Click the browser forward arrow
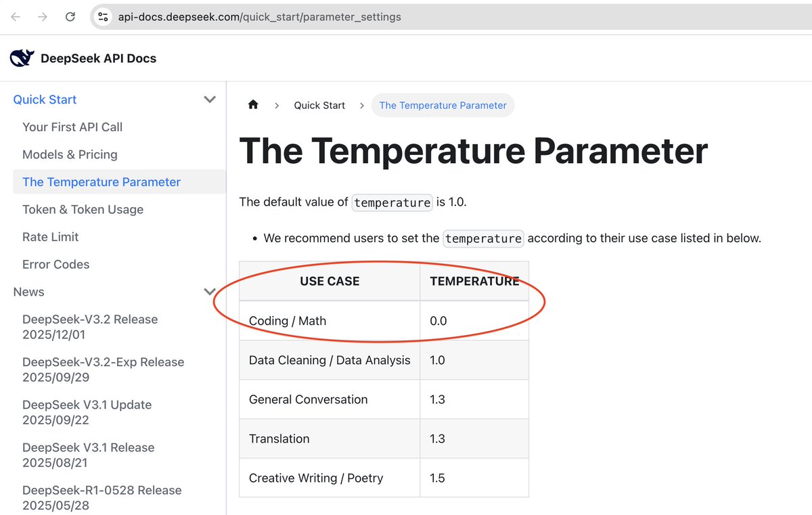Viewport: 812px width, 515px height. (x=43, y=17)
